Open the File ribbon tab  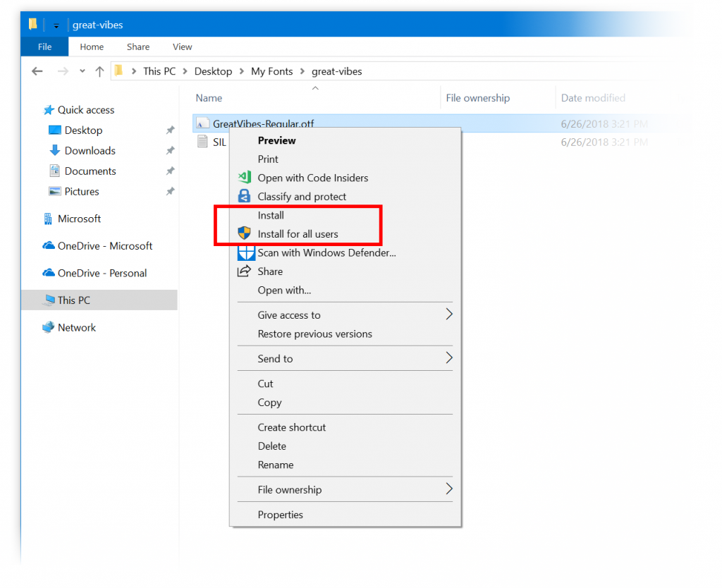tap(44, 47)
